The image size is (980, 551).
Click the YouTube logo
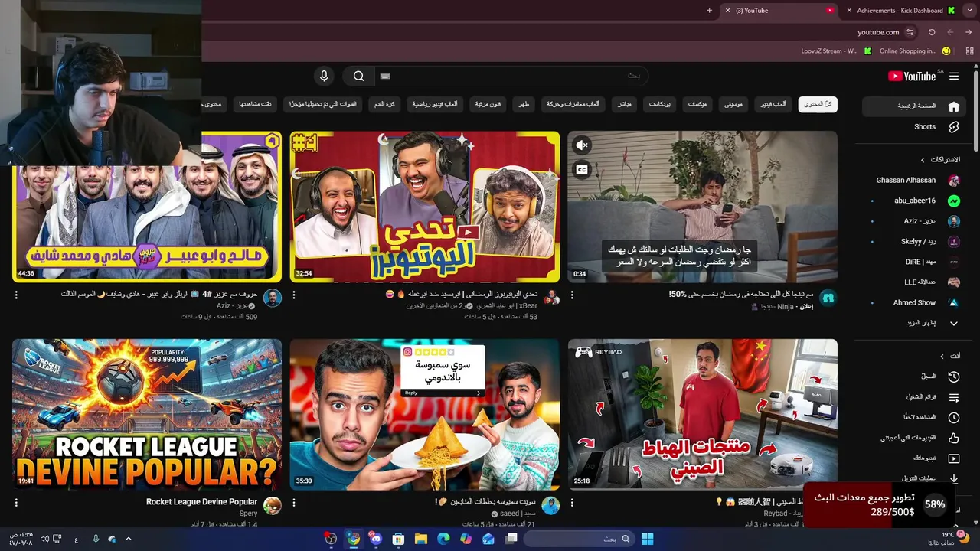click(912, 76)
